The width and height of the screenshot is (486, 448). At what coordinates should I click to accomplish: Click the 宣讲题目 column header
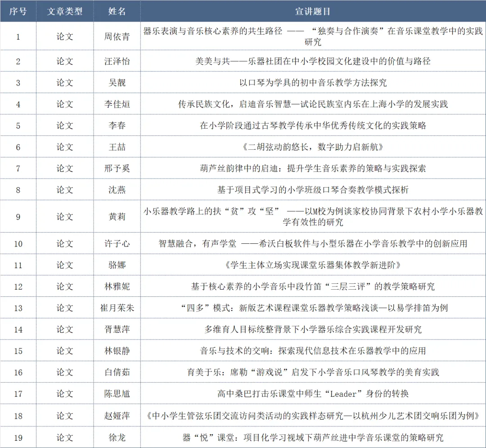(x=313, y=11)
